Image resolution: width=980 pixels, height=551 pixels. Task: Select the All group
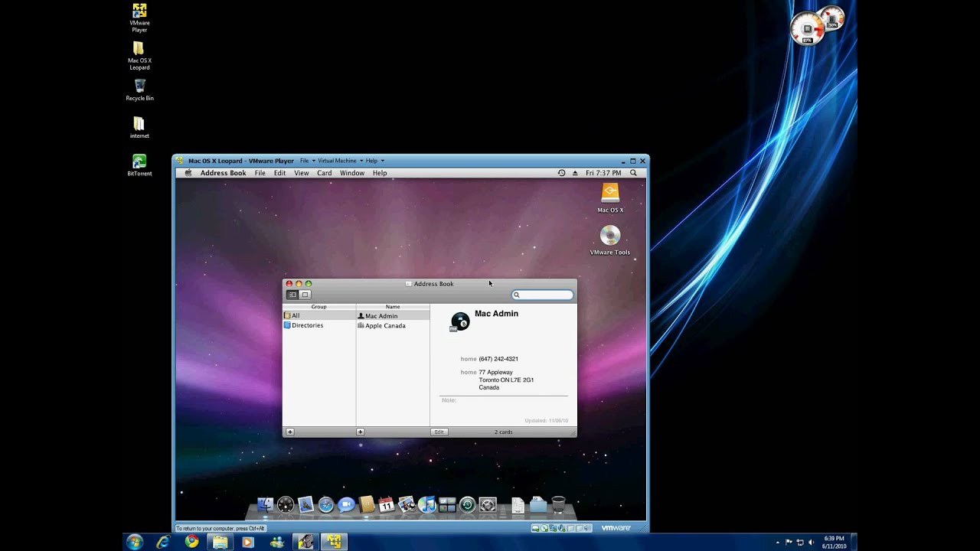click(319, 315)
